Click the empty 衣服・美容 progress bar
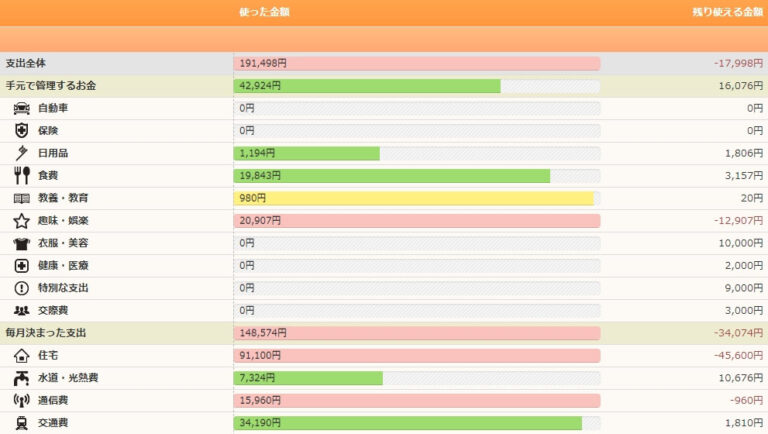768x434 pixels. [417, 243]
